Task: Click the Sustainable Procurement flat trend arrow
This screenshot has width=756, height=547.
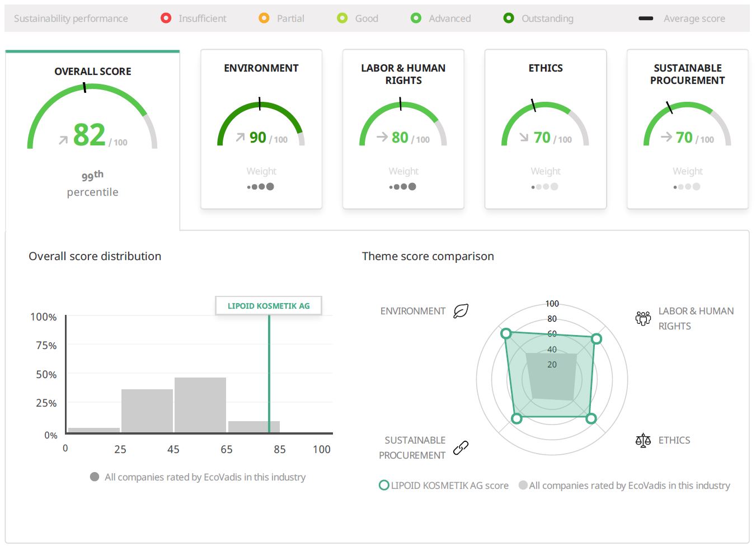Action: pyautogui.click(x=666, y=136)
